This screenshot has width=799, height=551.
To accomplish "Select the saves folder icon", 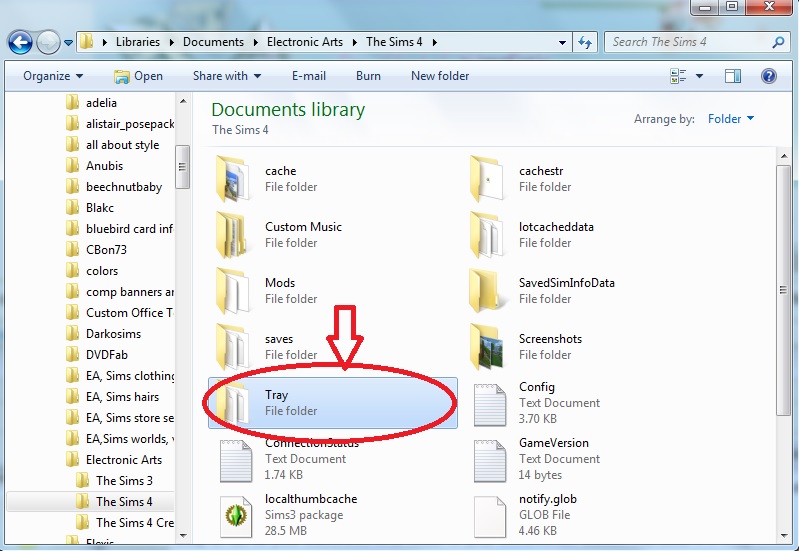I will (x=233, y=347).
